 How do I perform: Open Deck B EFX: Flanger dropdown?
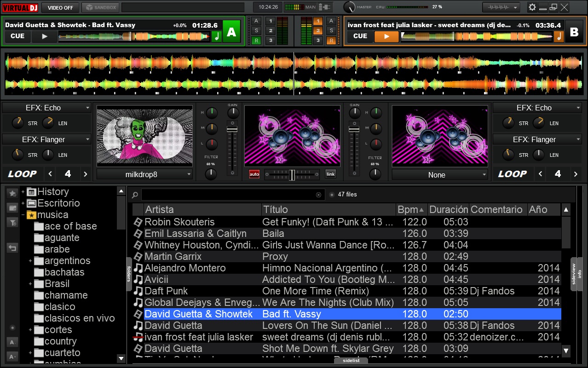click(538, 139)
